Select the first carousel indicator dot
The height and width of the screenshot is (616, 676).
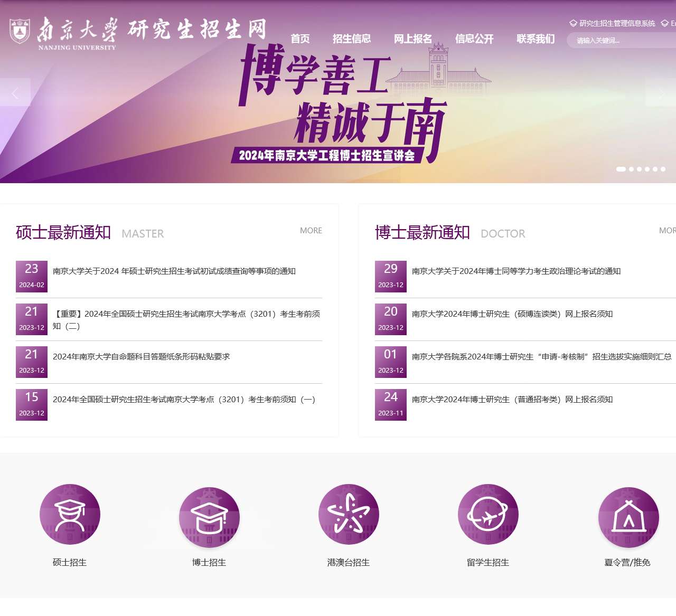point(621,169)
